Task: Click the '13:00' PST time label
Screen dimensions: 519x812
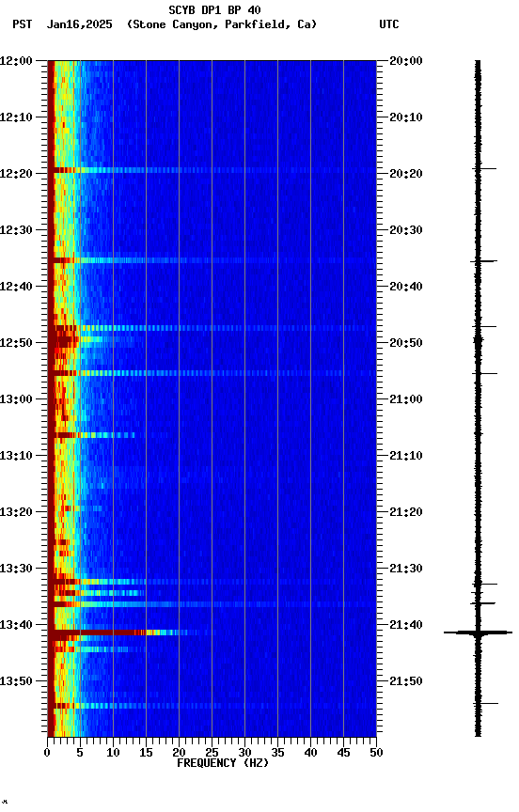Action: point(16,399)
